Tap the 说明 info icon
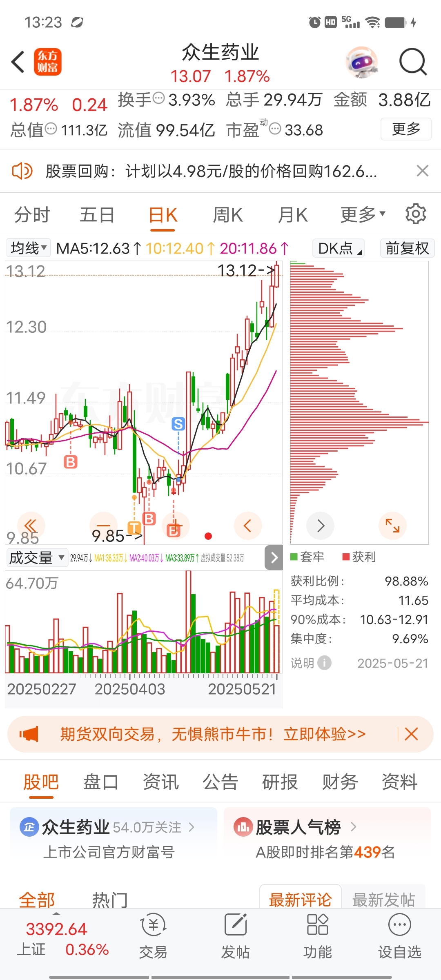 325,663
